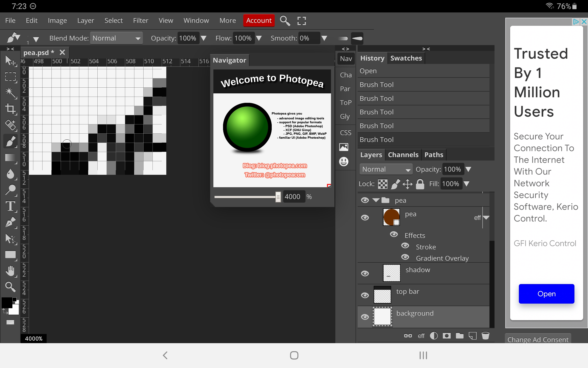588x368 pixels.
Task: Select the Hand tool
Action: coord(11,271)
